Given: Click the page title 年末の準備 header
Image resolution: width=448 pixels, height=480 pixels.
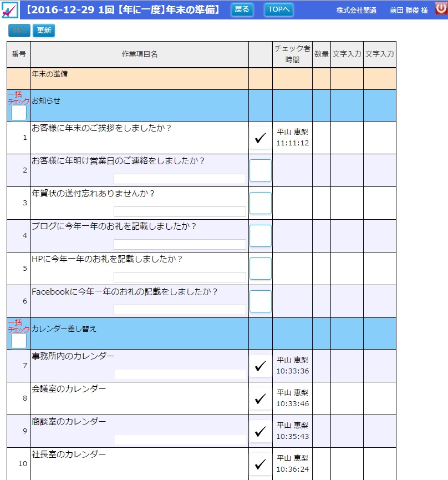Looking at the screenshot, I should (x=123, y=10).
